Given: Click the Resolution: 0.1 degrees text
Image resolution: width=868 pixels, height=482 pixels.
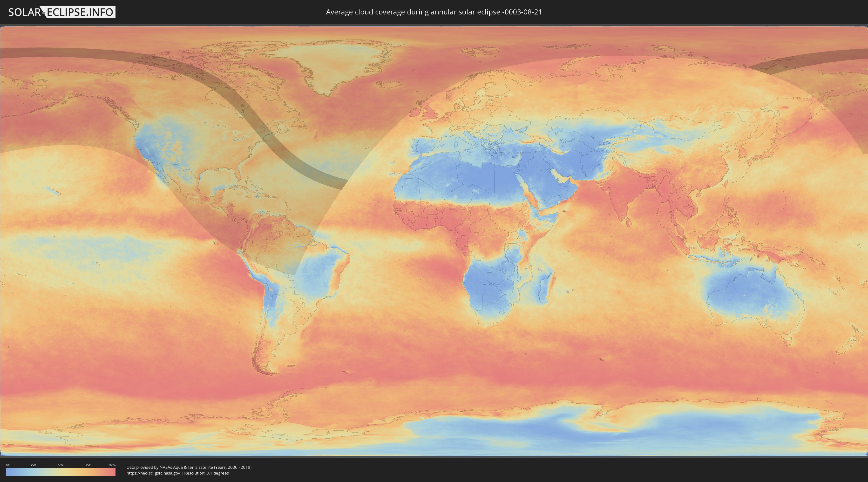Looking at the screenshot, I should (206, 473).
